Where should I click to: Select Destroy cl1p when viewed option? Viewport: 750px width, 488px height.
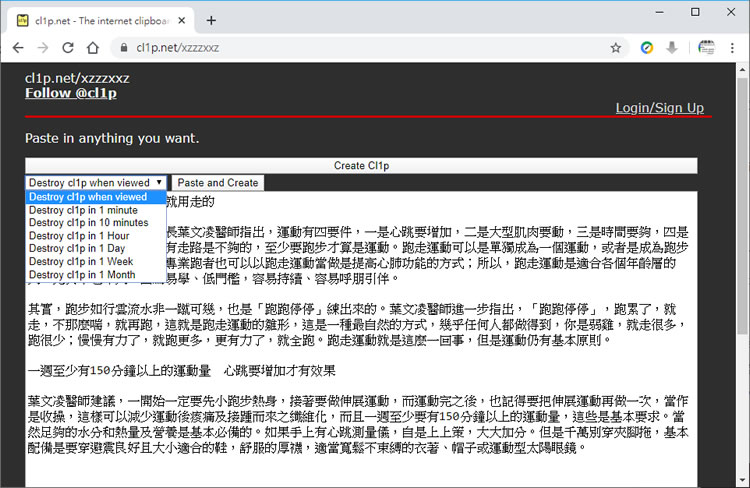click(96, 197)
